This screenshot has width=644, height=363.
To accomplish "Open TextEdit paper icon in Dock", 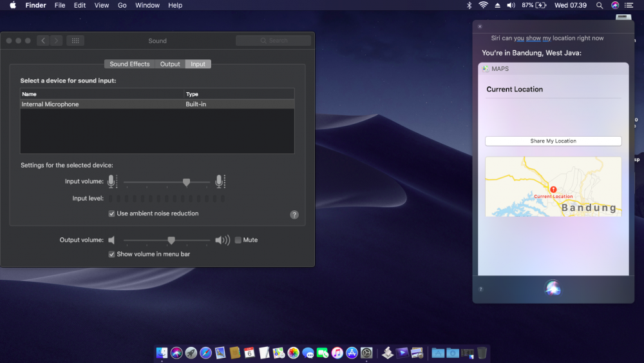I will pos(264,353).
